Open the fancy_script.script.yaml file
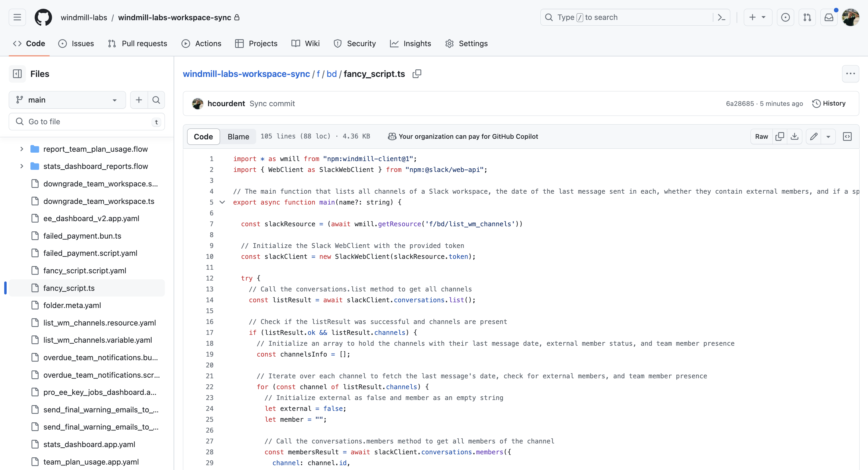This screenshot has width=868, height=470. pos(86,270)
